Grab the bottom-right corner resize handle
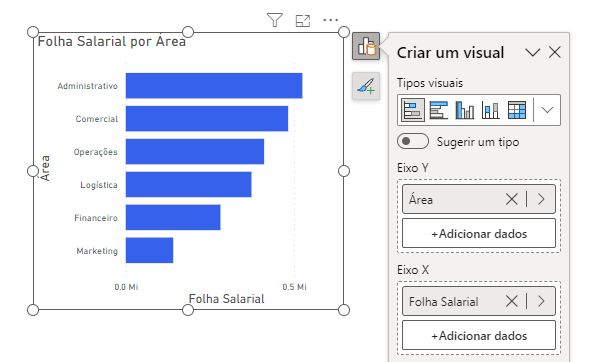 344,310
